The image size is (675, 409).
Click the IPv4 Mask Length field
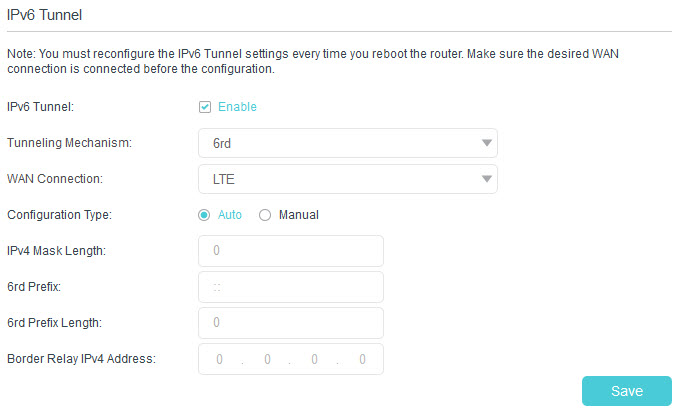[291, 250]
